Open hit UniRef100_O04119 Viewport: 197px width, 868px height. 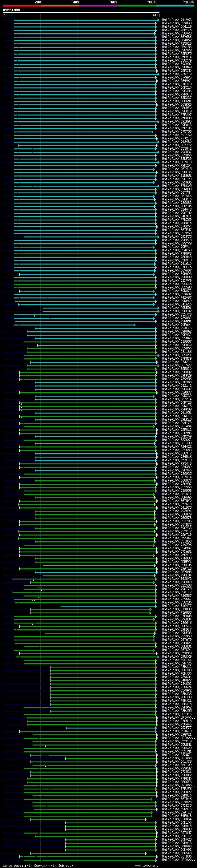tap(177, 26)
